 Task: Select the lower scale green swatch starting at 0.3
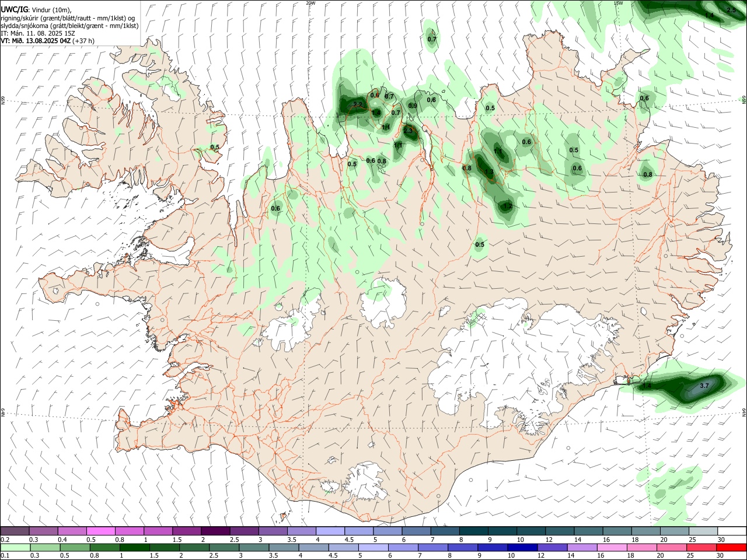pos(45,547)
